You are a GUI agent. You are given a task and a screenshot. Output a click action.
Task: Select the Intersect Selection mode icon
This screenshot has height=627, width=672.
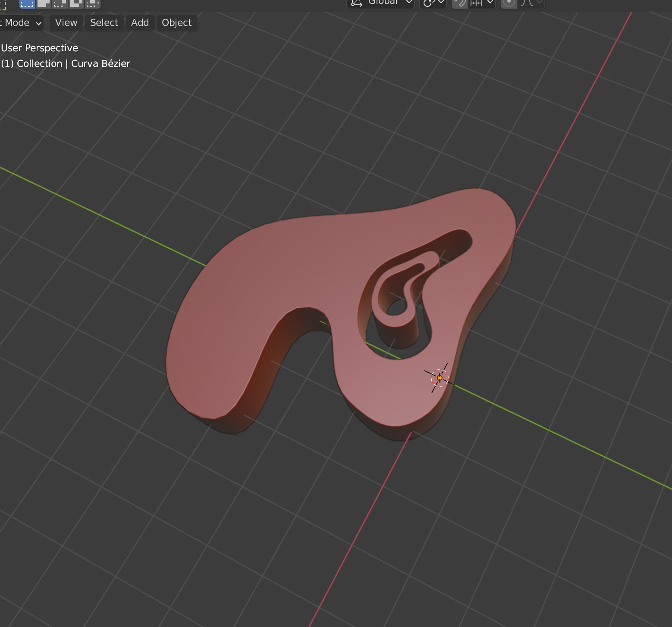coord(92,3)
